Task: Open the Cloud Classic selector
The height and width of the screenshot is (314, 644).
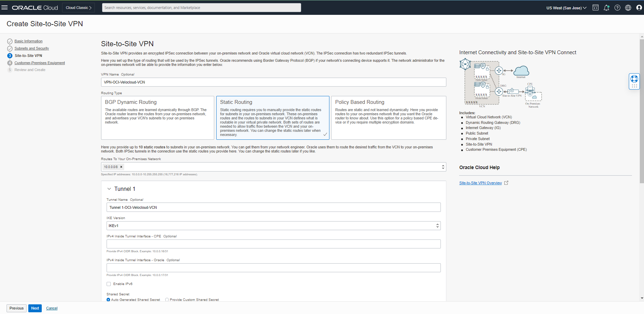Action: (79, 8)
